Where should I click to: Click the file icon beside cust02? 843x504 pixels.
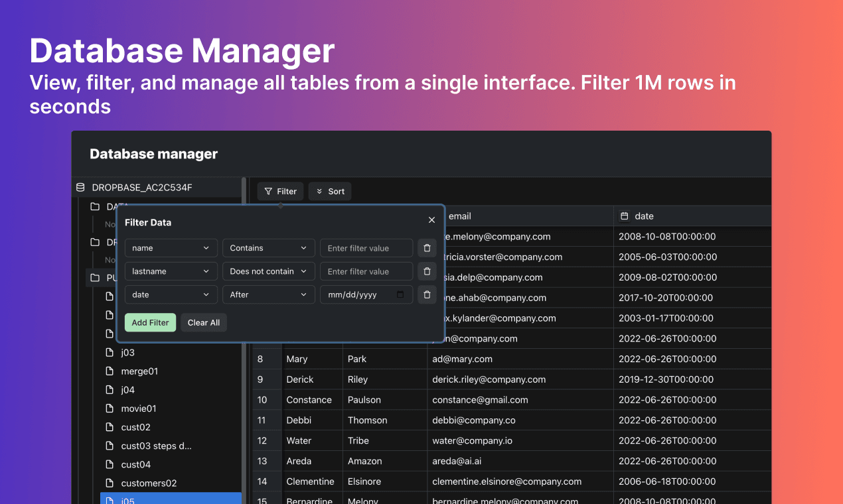[110, 427]
